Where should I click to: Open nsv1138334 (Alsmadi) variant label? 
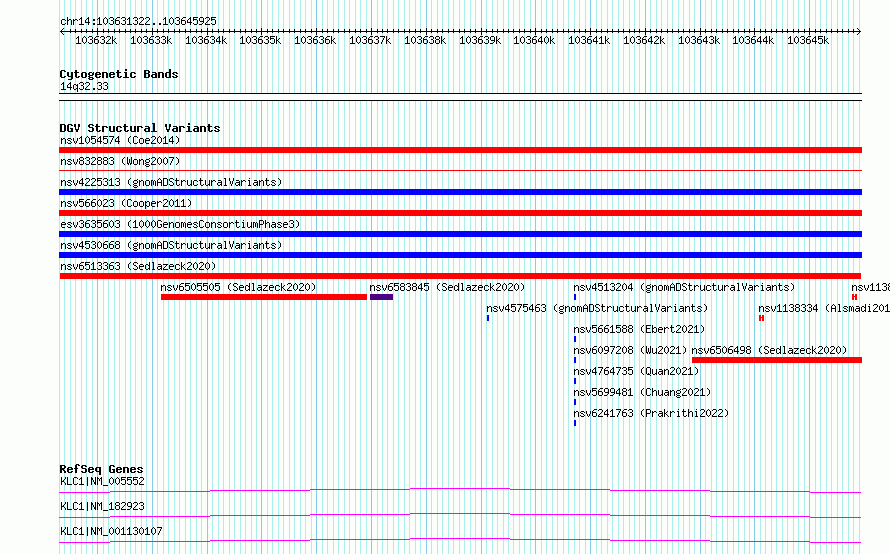pyautogui.click(x=824, y=308)
